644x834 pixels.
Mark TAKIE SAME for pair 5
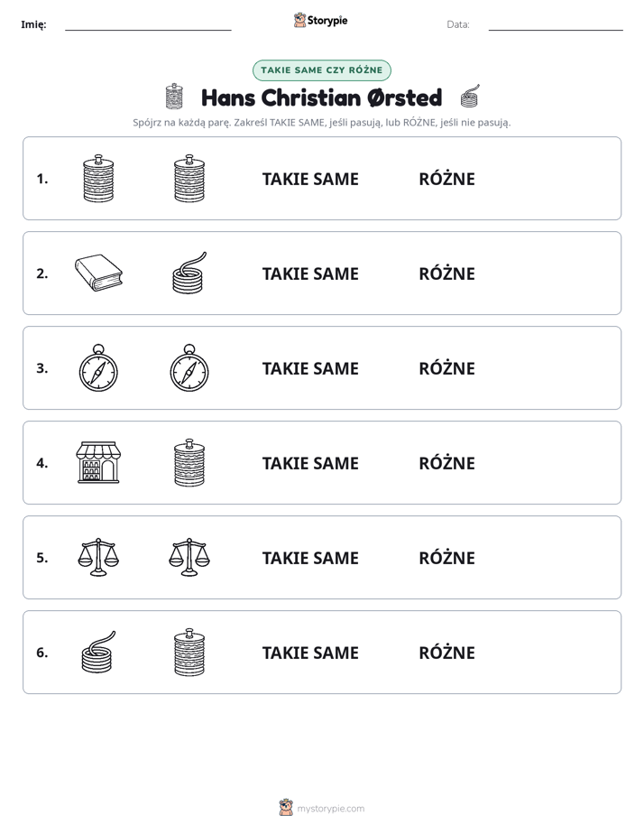(310, 558)
